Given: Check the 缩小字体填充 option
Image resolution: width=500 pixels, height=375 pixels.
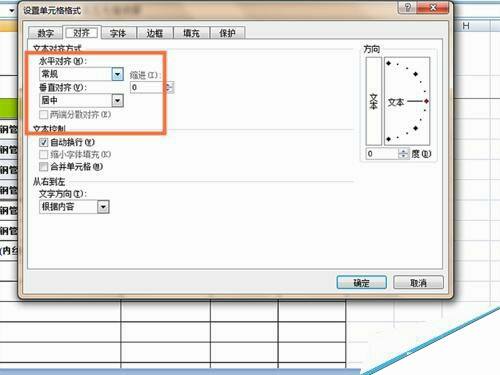Looking at the screenshot, I should (x=44, y=154).
